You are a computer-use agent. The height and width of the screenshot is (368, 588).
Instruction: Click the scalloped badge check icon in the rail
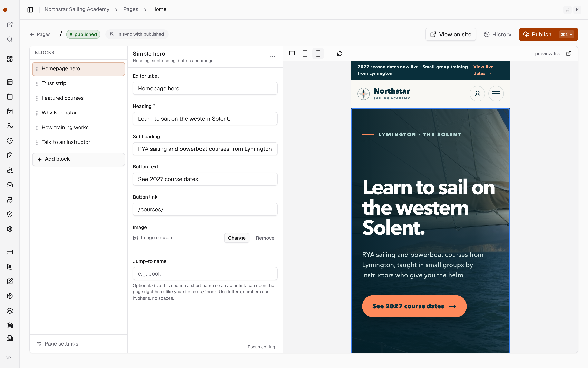point(10,141)
